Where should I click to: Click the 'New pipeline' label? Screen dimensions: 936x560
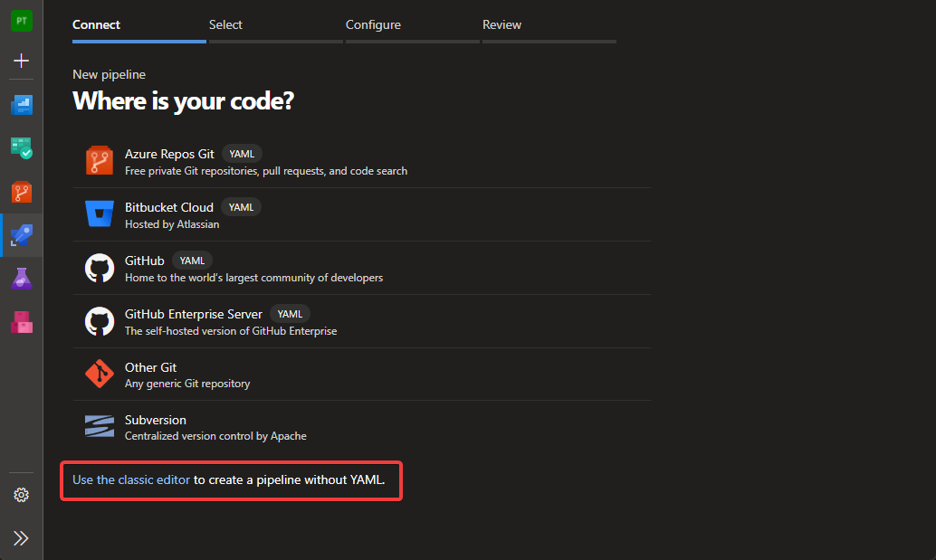point(110,74)
